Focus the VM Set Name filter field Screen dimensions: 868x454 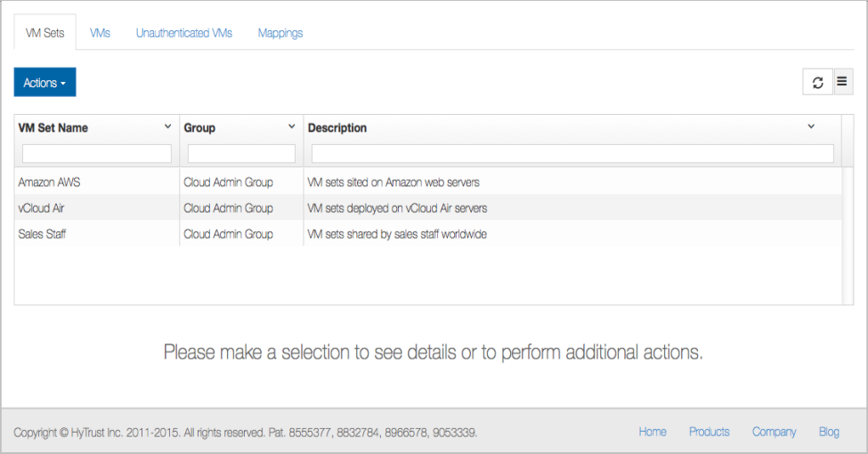[x=96, y=154]
